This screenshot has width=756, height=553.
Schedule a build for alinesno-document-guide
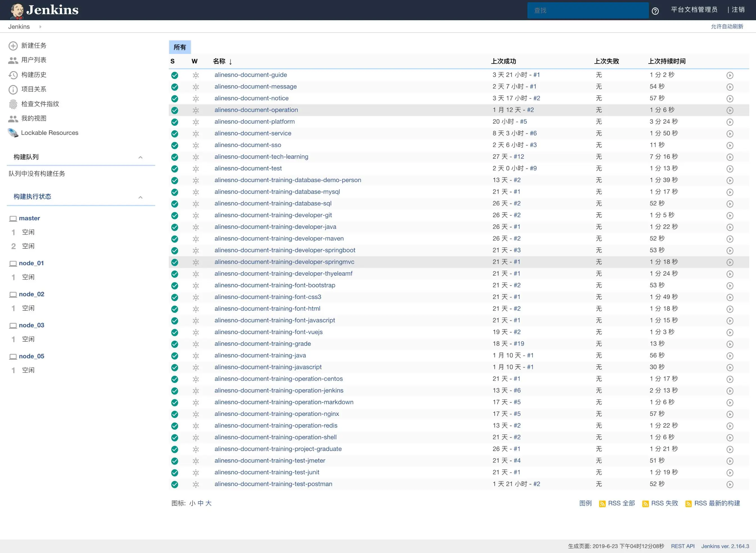click(730, 75)
